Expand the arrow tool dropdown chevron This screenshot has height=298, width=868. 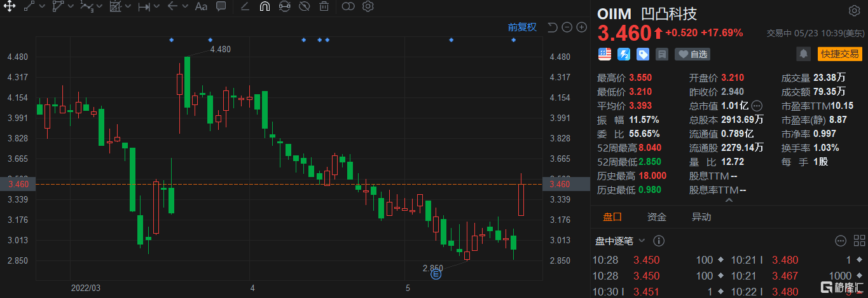pos(186,7)
